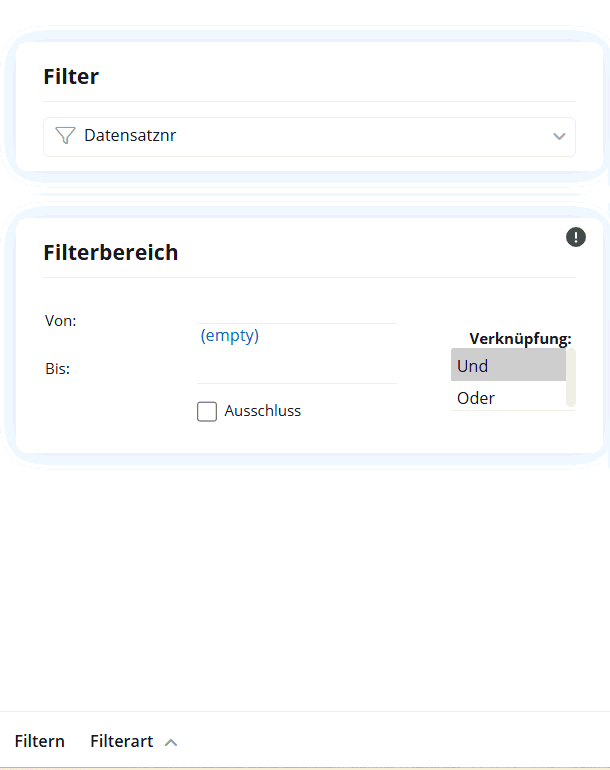Click the Ausschluss label text
610x770 pixels.
click(263, 411)
